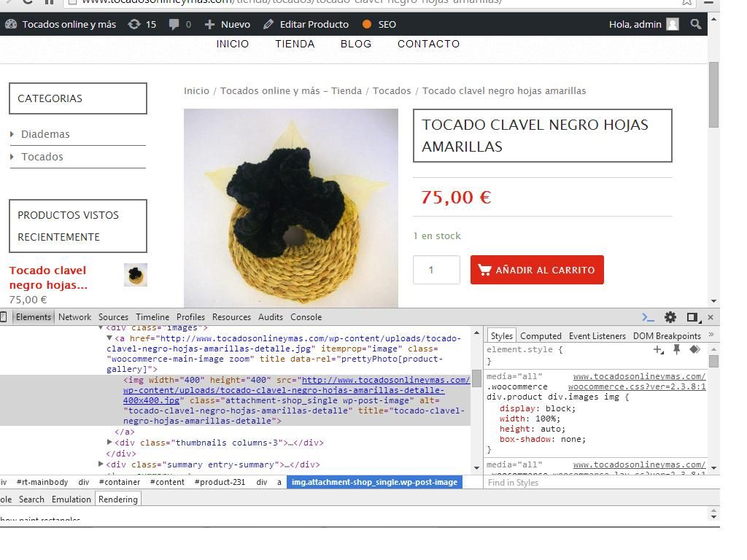Change the DevTools dock side icon
Viewport: 747px width, 560px height.
693,317
